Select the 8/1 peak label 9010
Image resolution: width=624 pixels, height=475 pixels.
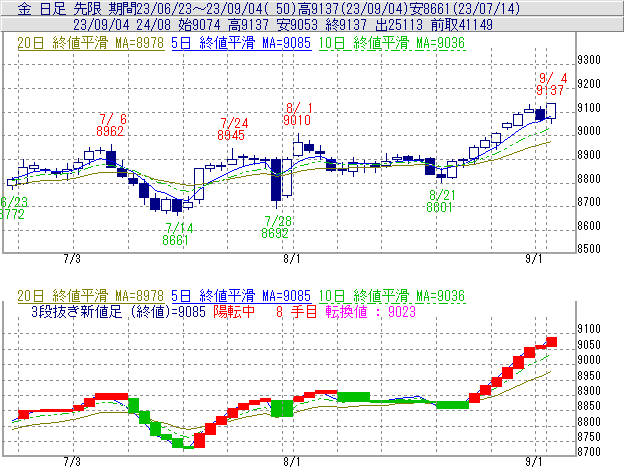297,119
